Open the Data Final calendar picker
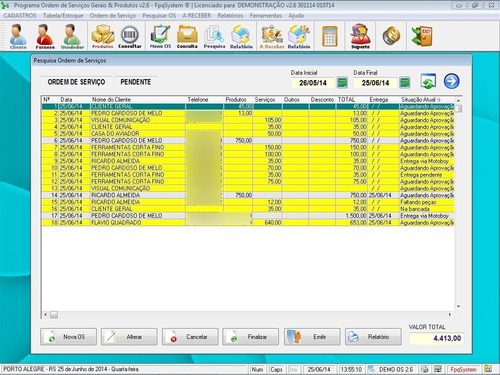This screenshot has height=375, width=500. [x=405, y=82]
